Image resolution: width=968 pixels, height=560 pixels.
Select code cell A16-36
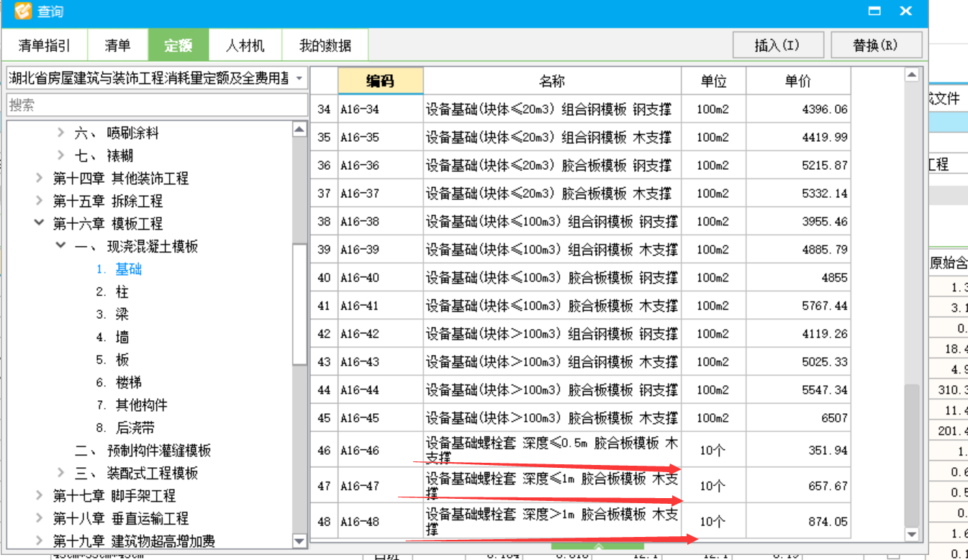pos(381,166)
